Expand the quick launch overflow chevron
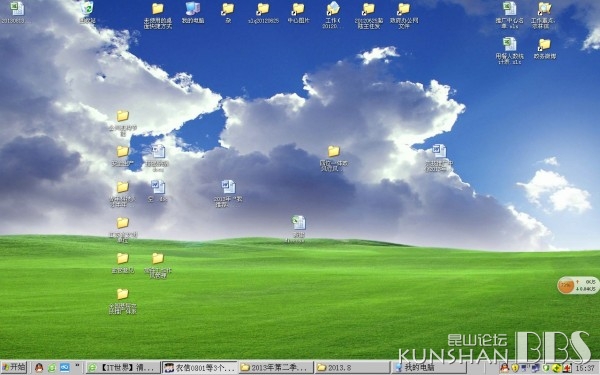The image size is (600, 375). [x=78, y=366]
